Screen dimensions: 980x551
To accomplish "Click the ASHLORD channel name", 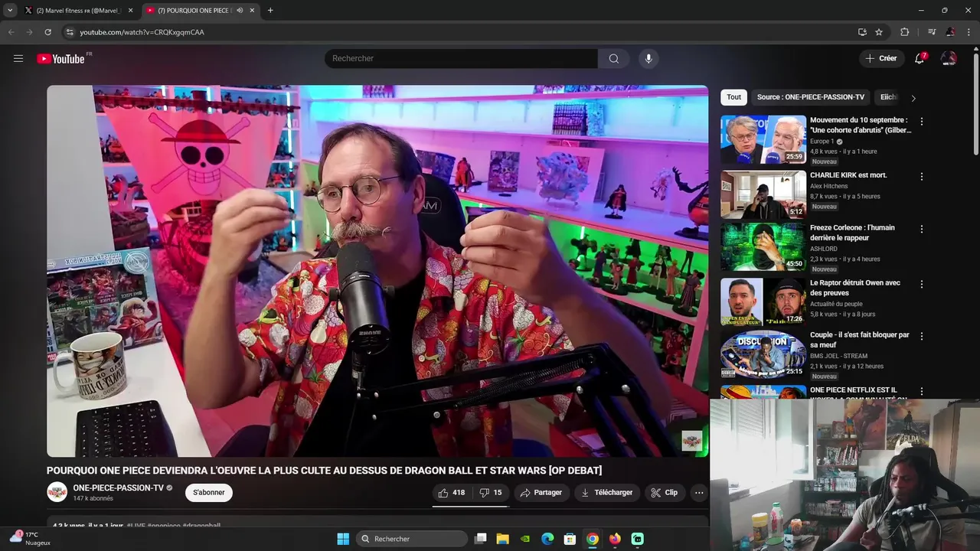I will (824, 249).
